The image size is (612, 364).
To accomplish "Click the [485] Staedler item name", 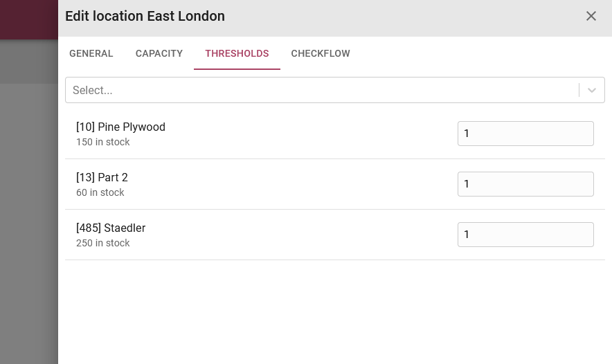I will click(111, 228).
